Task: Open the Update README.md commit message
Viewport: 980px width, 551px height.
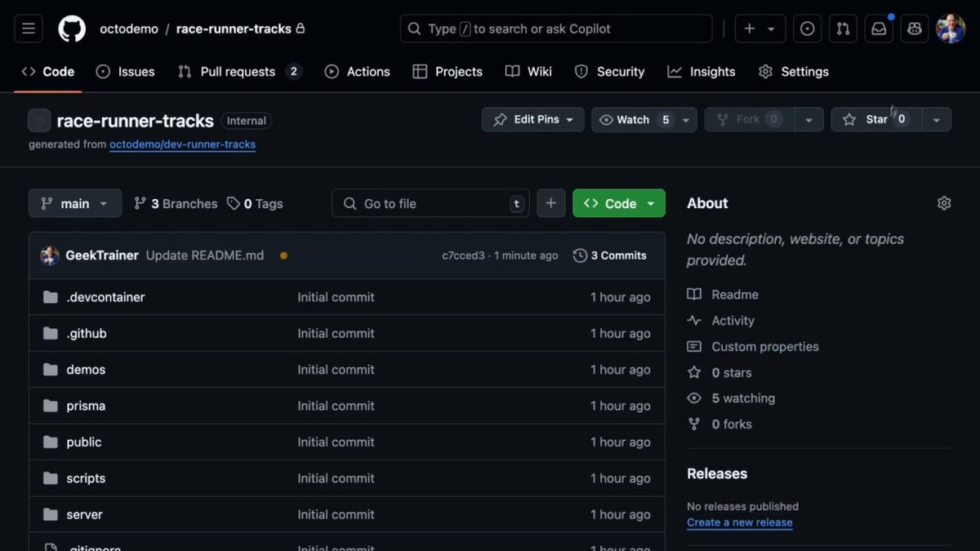Action: pos(205,256)
